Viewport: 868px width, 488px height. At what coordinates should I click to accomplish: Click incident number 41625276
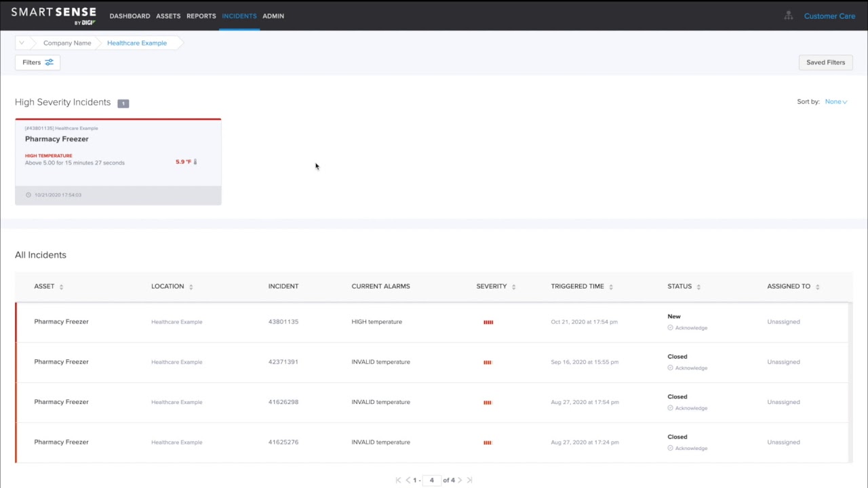tap(283, 442)
